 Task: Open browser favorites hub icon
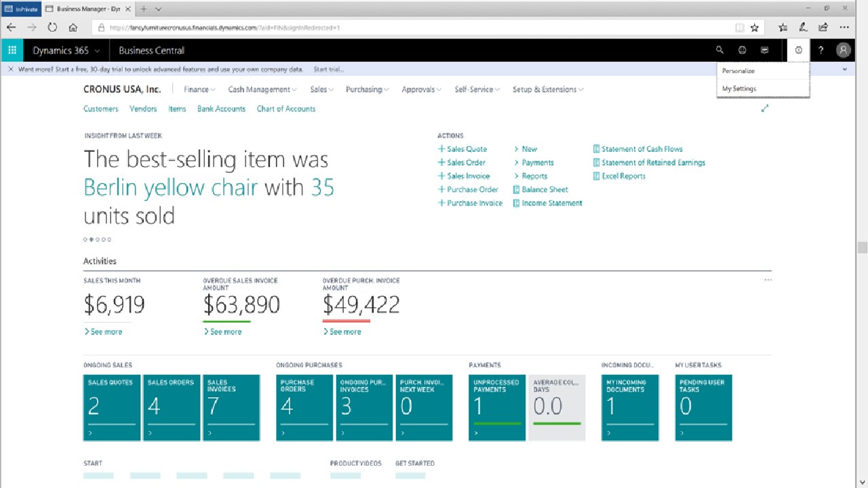pos(783,28)
